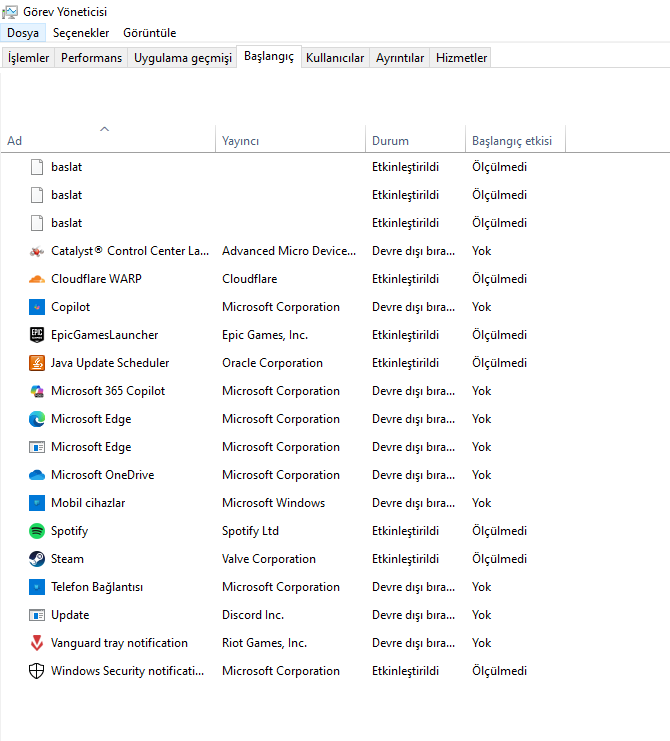
Task: Click Spotify's Ölçülmedi startup impact cell
Action: pyautogui.click(x=499, y=531)
